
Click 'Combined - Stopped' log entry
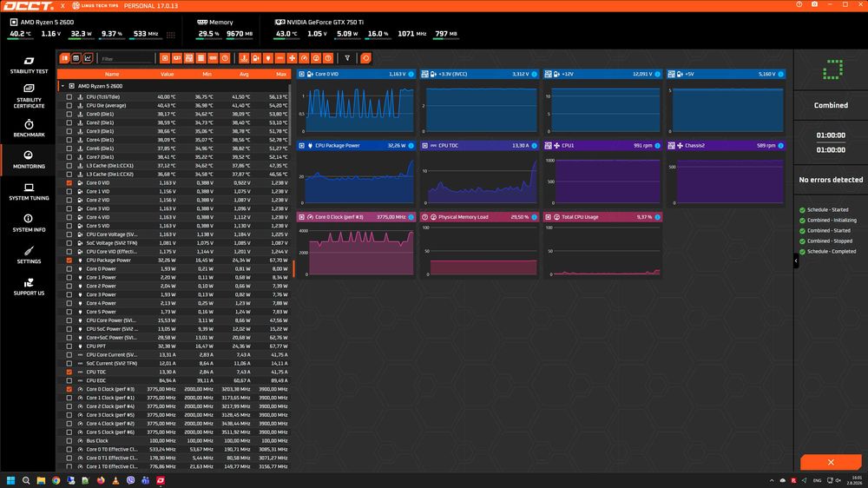pyautogui.click(x=829, y=241)
